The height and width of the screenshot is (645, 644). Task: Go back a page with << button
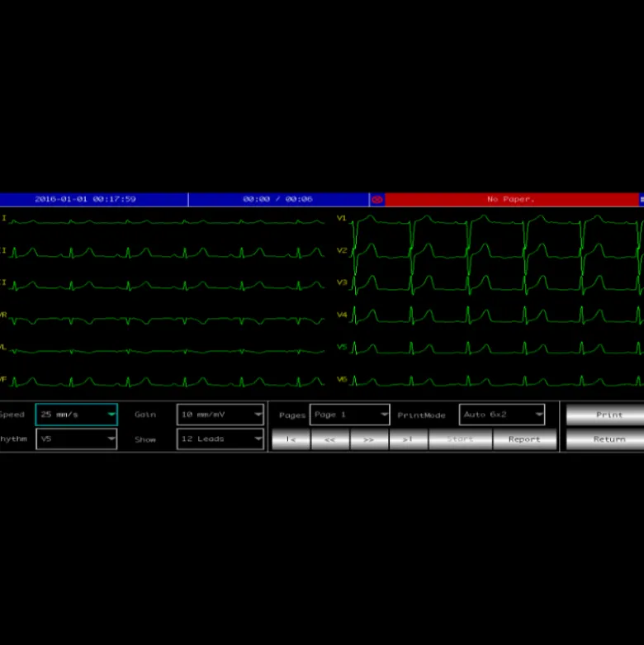coord(330,439)
